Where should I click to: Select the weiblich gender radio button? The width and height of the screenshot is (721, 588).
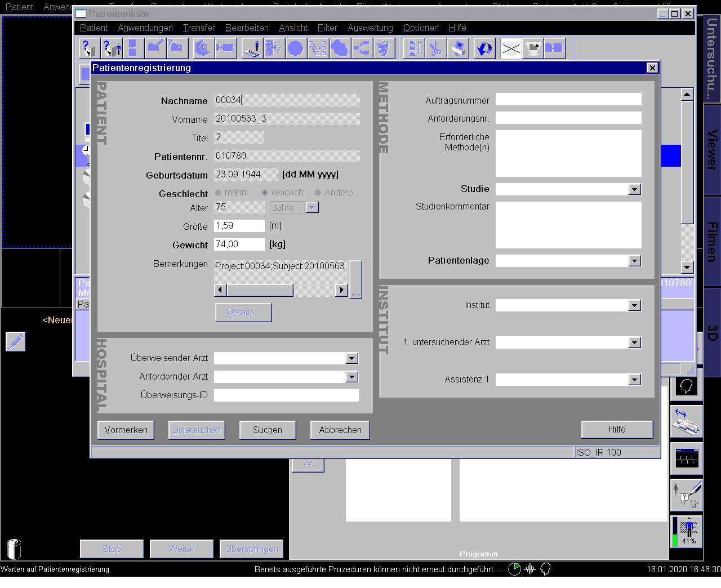click(265, 193)
